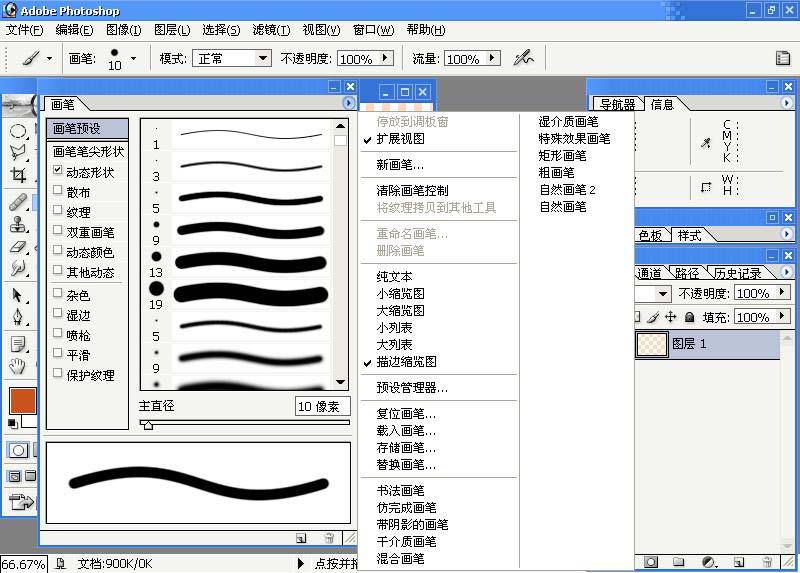The width and height of the screenshot is (800, 573).
Task: Open the brushes palette flyout menu arrow
Action: [348, 103]
